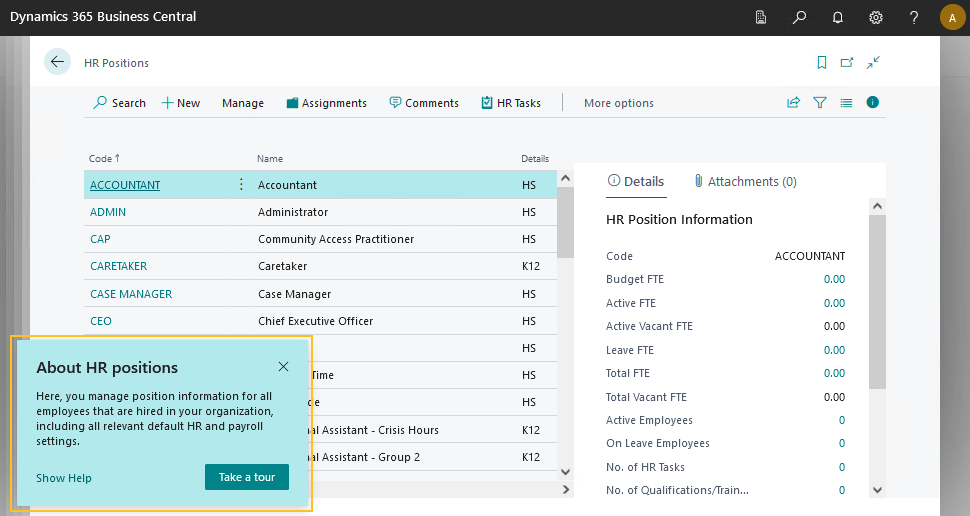The image size is (970, 516).
Task: Click the back arrow button
Action: click(57, 62)
